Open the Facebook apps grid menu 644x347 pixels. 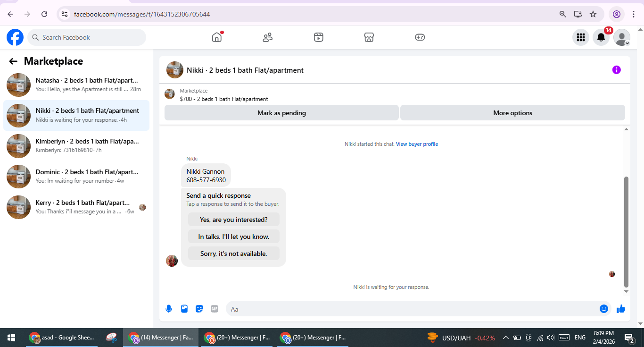pyautogui.click(x=580, y=37)
